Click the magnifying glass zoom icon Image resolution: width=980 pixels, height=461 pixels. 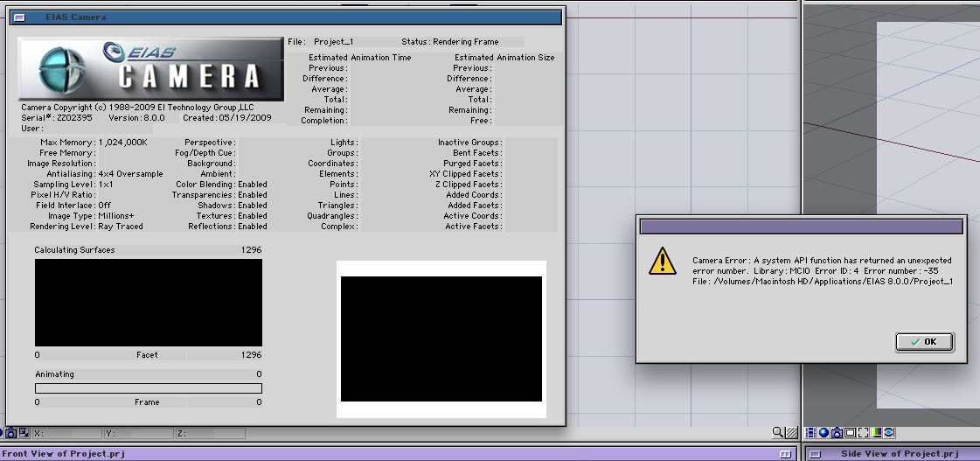pyautogui.click(x=777, y=432)
